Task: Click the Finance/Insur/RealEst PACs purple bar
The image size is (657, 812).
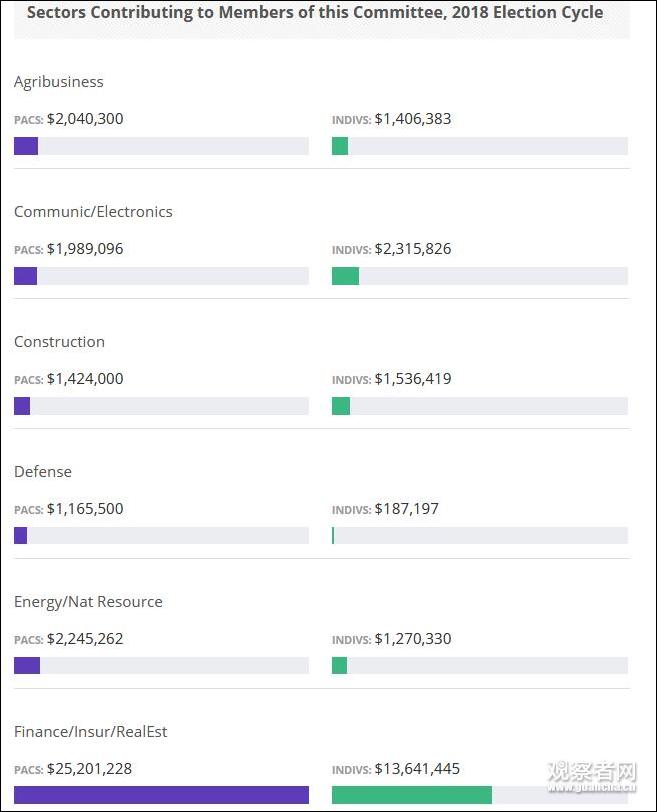Action: point(161,795)
